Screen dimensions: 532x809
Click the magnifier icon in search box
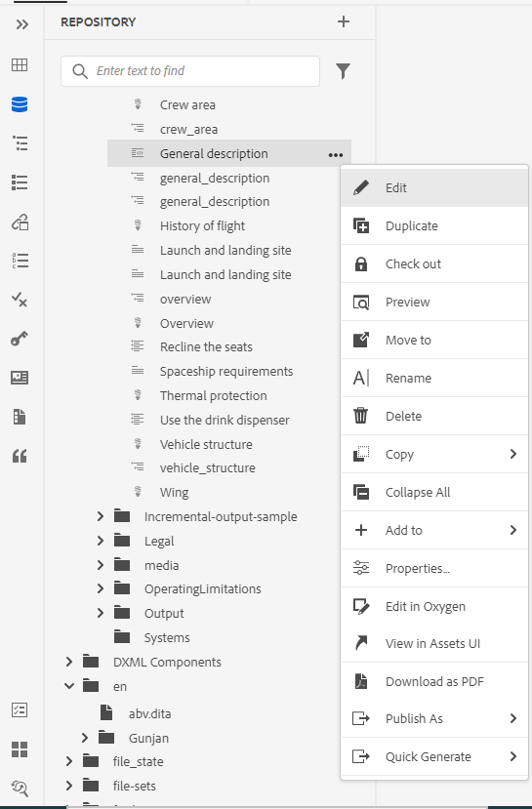point(79,71)
